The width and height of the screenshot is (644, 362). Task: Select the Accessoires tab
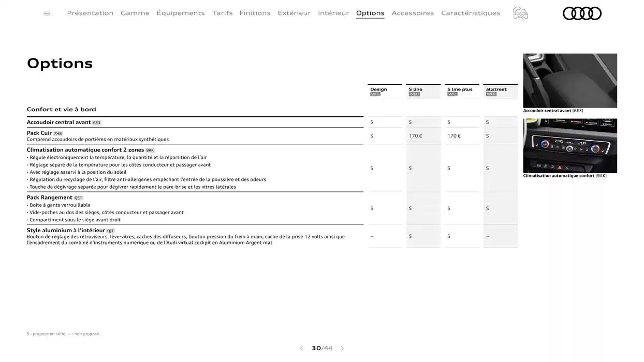tap(413, 13)
